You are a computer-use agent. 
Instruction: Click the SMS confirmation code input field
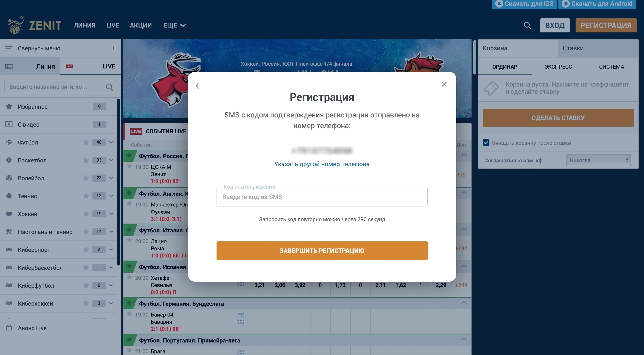(x=322, y=197)
